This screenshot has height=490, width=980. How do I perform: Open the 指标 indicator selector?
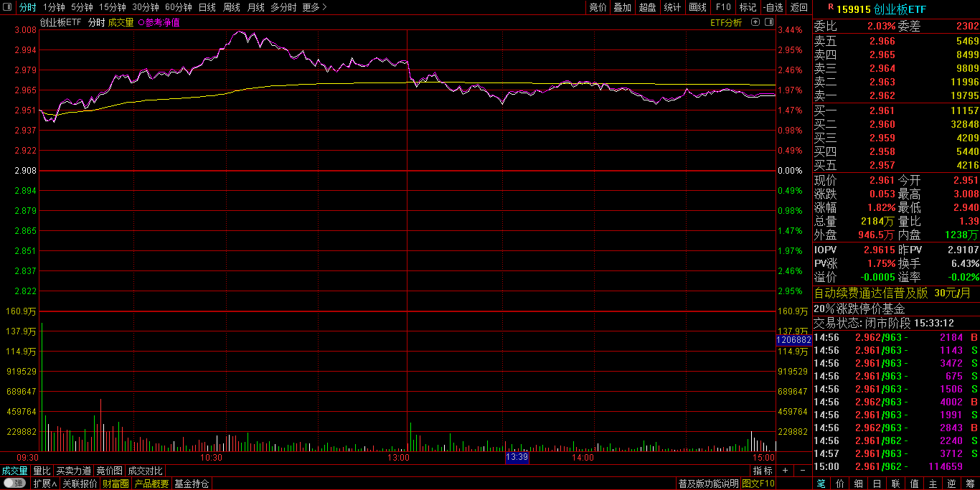[763, 471]
